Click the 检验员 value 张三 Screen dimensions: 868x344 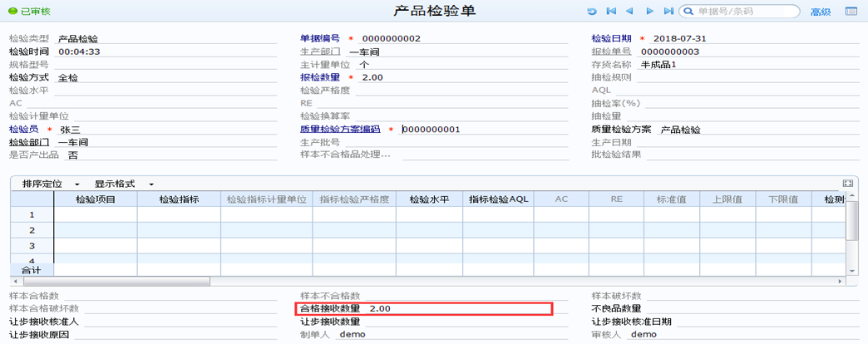[x=71, y=130]
